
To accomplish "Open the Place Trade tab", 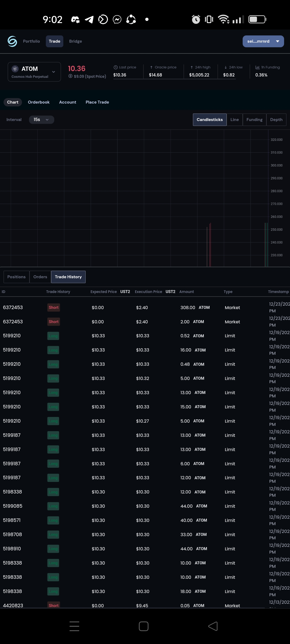I will click(97, 102).
